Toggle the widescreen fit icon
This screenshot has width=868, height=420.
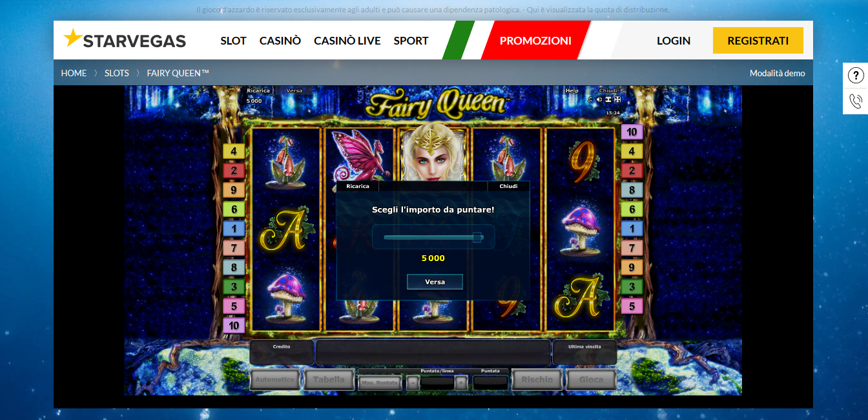[x=608, y=100]
